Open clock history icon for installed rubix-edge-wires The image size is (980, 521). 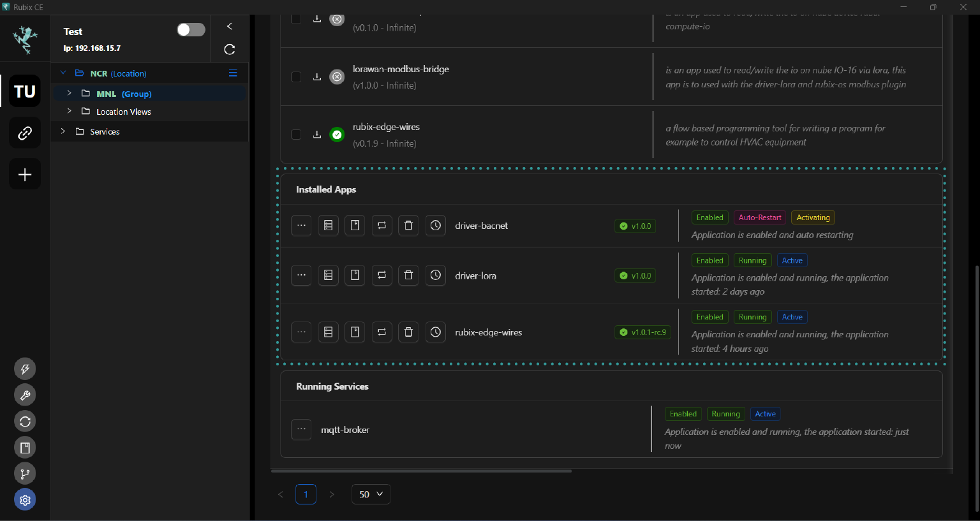point(436,332)
